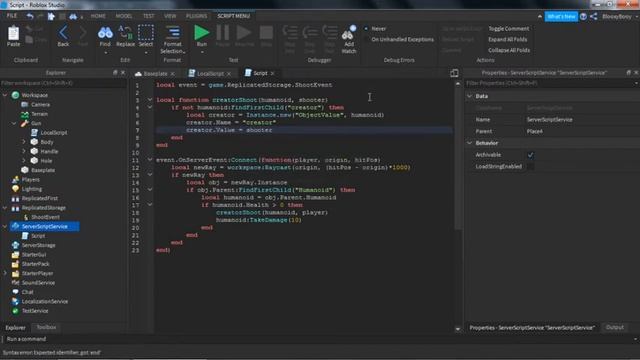
Task: Fold the creatorShoot function at line 3
Action: pyautogui.click(x=150, y=100)
